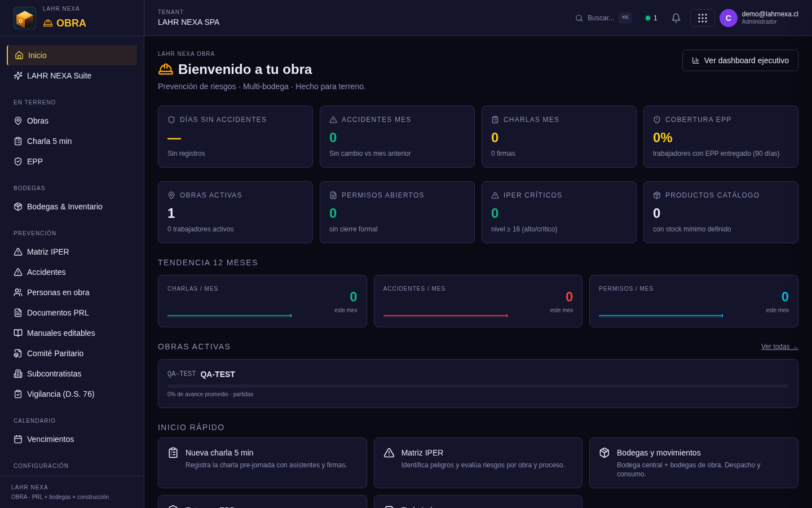This screenshot has width=812, height=508.
Task: Click the green status dot indicator
Action: click(x=648, y=18)
